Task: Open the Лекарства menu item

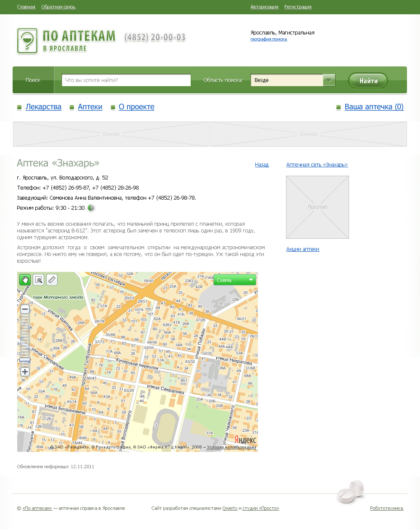Action: point(43,107)
